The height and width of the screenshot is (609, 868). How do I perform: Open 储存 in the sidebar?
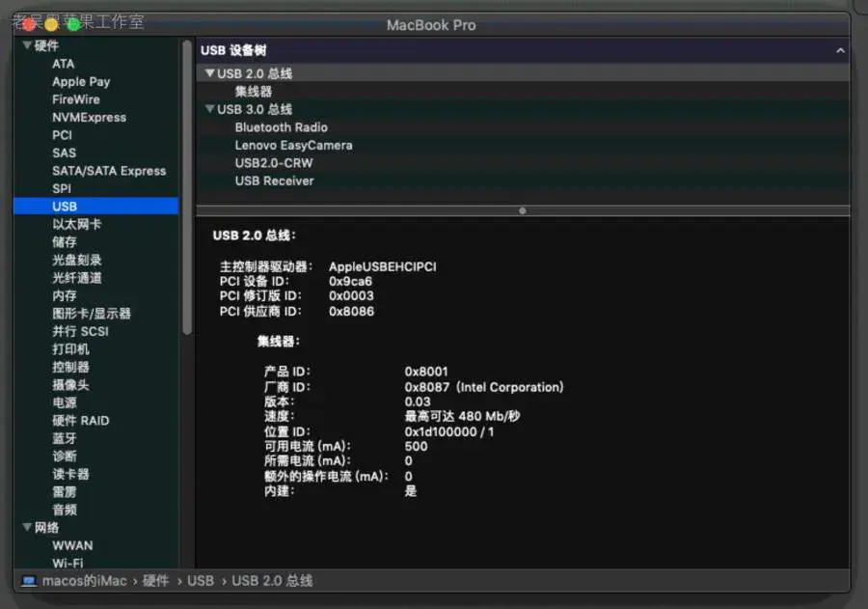pos(65,242)
